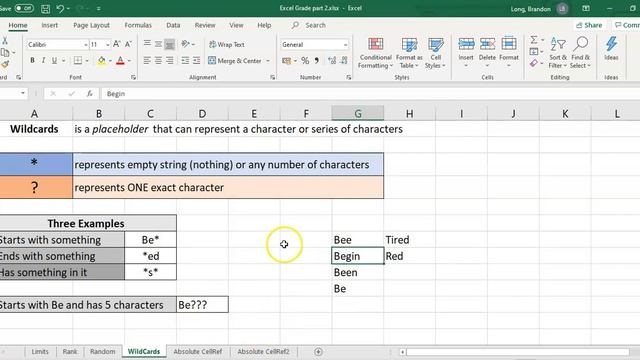
Task: Increase font size icon
Action: tap(117, 44)
